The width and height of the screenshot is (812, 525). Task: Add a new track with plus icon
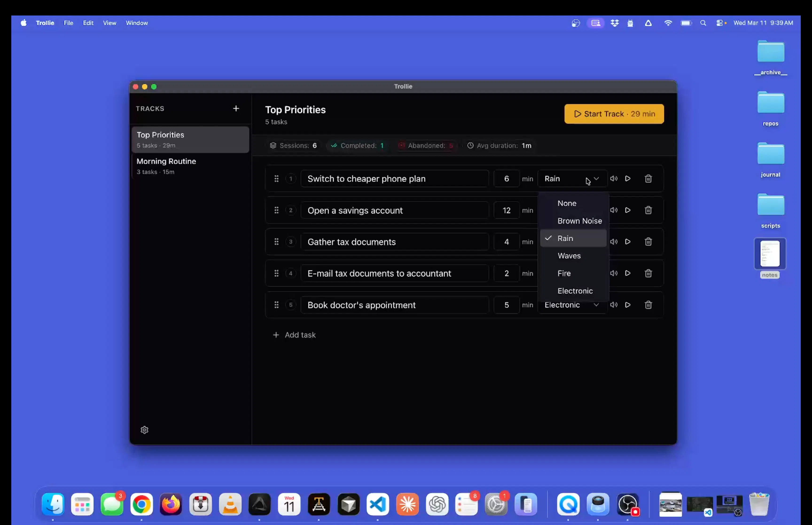click(236, 108)
